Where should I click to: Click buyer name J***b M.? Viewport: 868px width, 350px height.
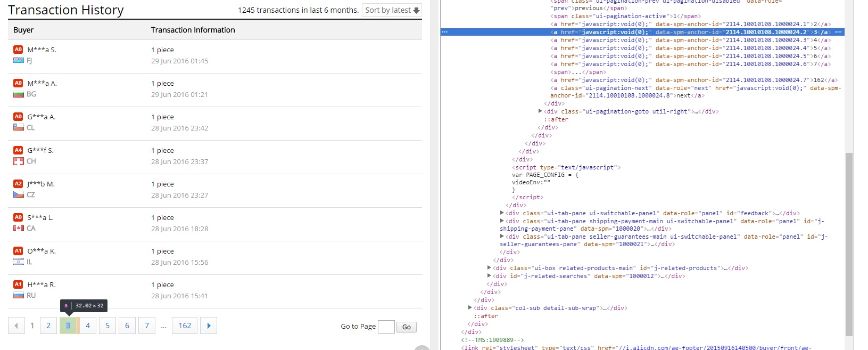tap(42, 184)
